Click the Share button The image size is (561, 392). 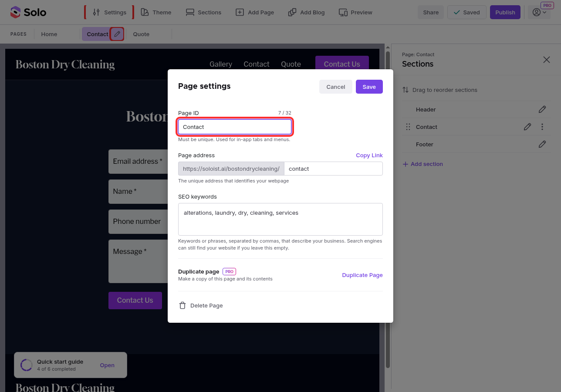click(x=431, y=12)
